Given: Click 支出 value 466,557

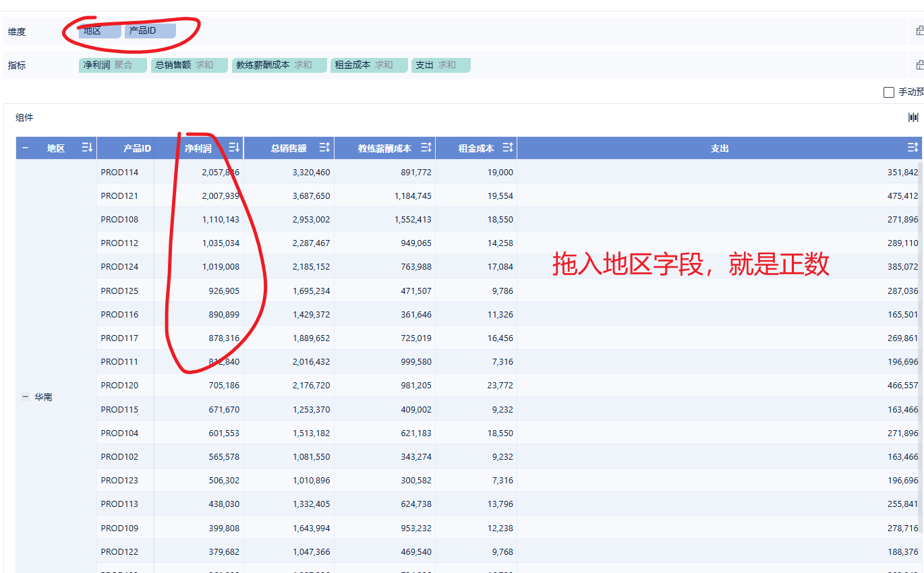Looking at the screenshot, I should click(903, 385).
